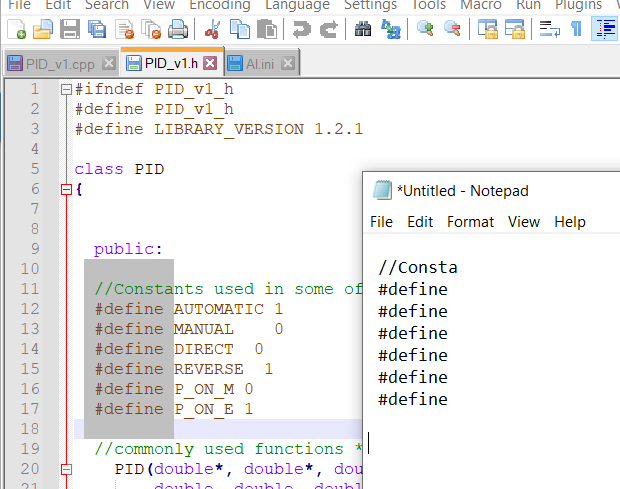Open Notepad++ Tools menu
The height and width of the screenshot is (489, 620).
point(429,5)
